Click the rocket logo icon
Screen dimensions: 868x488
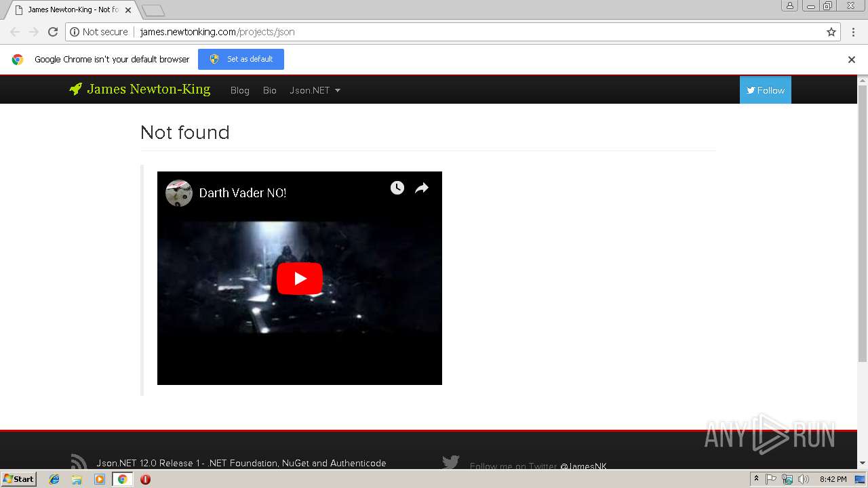(75, 89)
